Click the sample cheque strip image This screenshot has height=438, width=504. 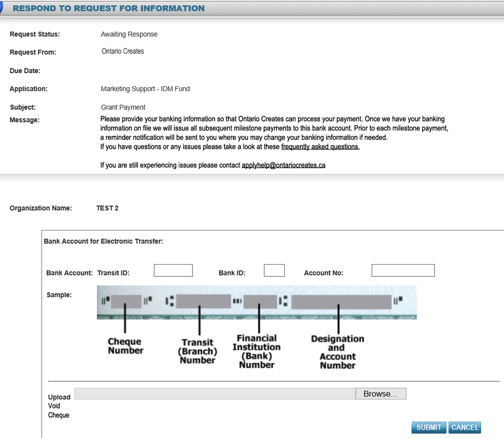pos(256,302)
